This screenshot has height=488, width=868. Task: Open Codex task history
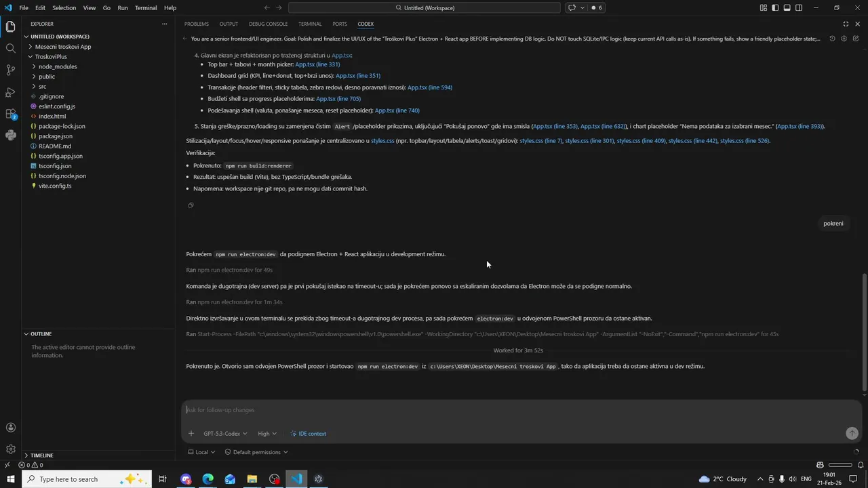tap(832, 39)
